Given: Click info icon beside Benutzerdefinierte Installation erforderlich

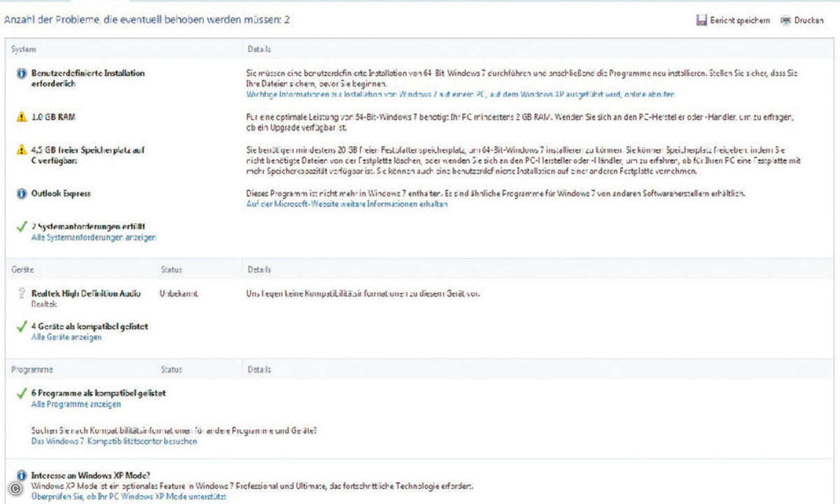Looking at the screenshot, I should [21, 73].
